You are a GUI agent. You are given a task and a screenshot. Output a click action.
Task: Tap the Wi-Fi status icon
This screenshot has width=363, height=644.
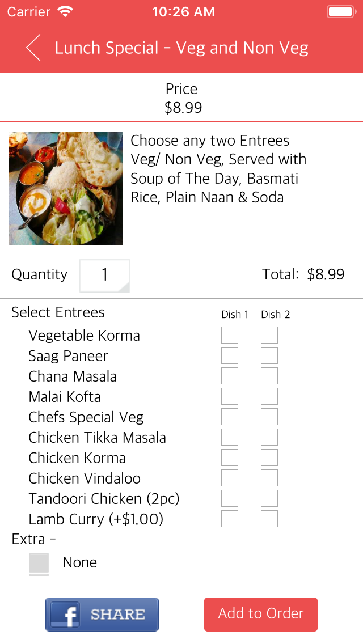pyautogui.click(x=66, y=11)
